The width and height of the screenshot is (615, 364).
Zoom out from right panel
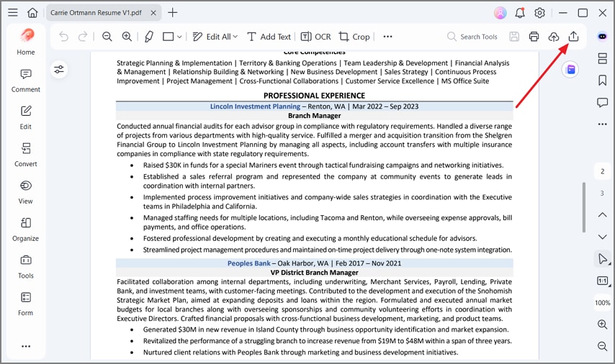pyautogui.click(x=603, y=346)
